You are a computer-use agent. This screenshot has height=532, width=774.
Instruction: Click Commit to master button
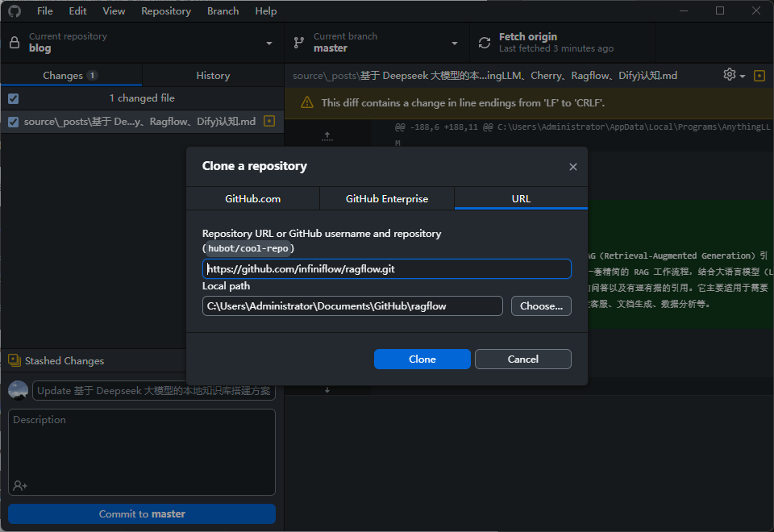pos(142,513)
